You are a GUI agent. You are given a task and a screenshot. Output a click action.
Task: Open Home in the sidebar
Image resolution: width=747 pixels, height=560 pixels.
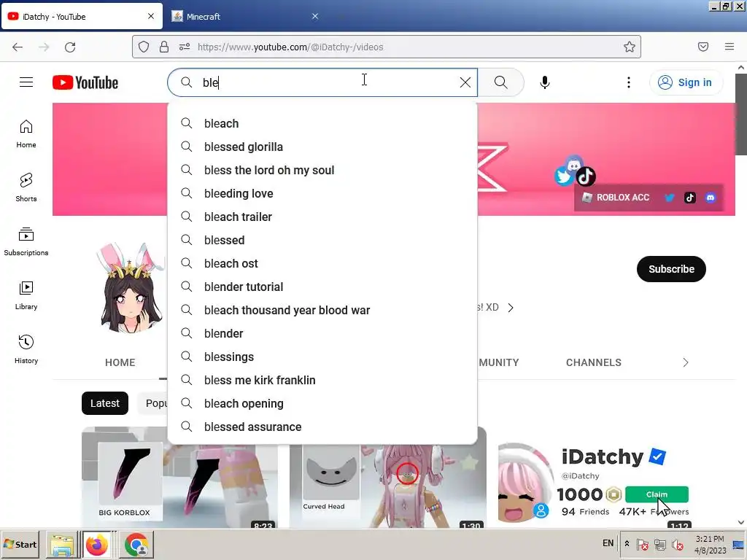26,134
